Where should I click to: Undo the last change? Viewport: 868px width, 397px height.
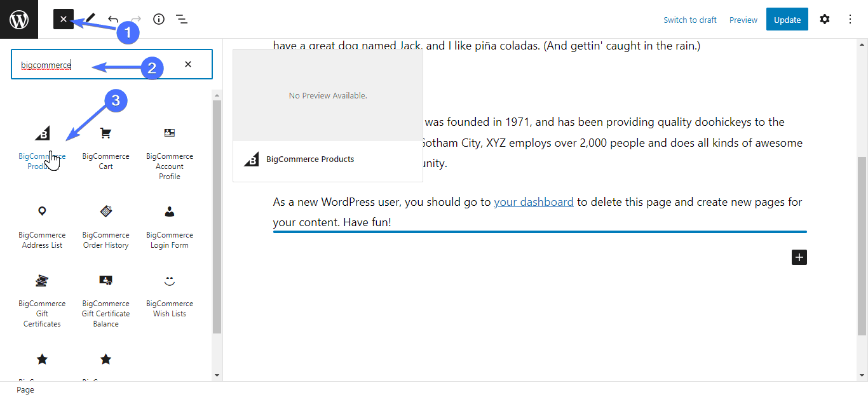(113, 19)
